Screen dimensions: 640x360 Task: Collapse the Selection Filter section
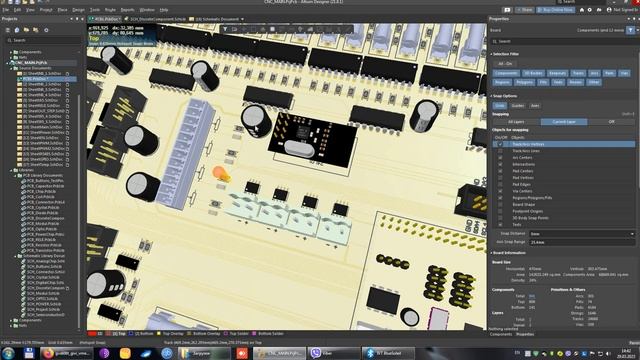[x=491, y=54]
